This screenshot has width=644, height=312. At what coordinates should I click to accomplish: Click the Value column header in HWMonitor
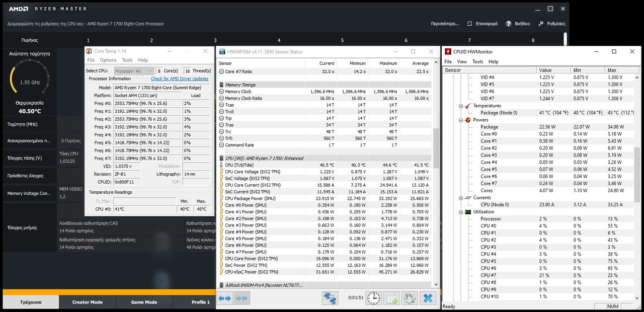554,70
